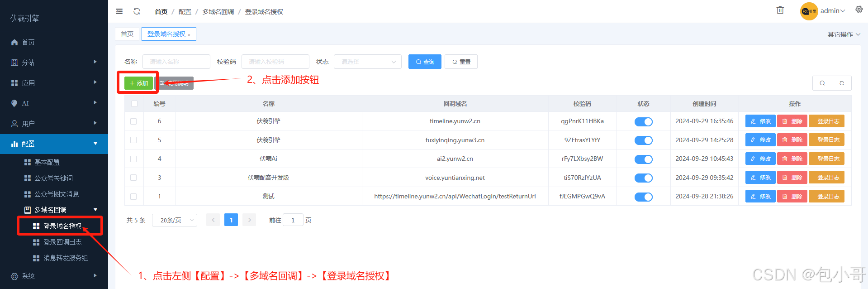
Task: Open the 20条/页 page size dropdown
Action: (x=175, y=220)
